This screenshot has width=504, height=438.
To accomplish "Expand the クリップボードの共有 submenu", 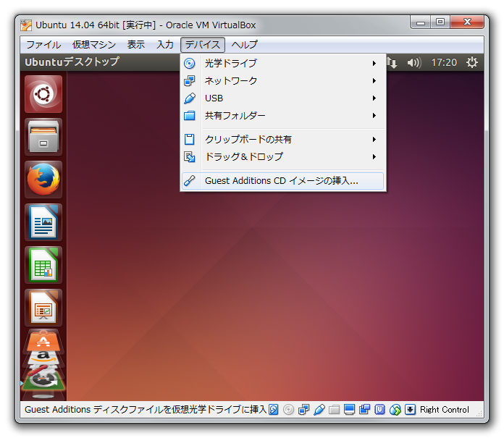I will tap(283, 140).
